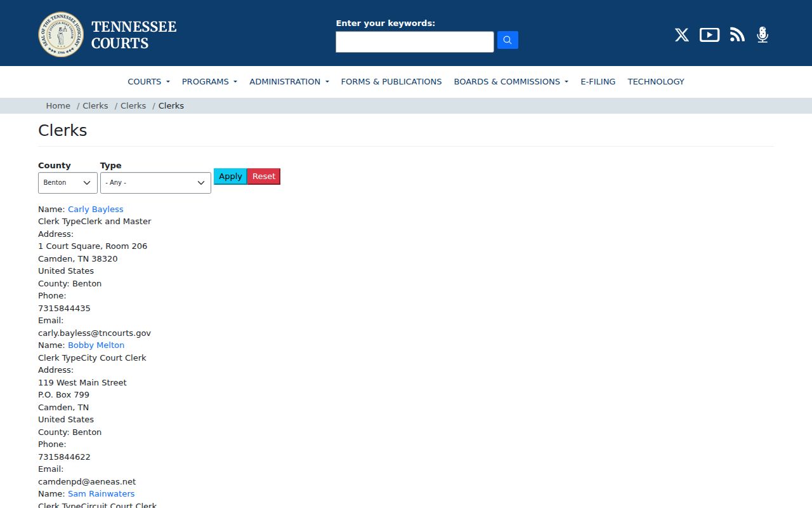Image resolution: width=812 pixels, height=508 pixels.
Task: Open the podcast microphone icon
Action: click(763, 35)
